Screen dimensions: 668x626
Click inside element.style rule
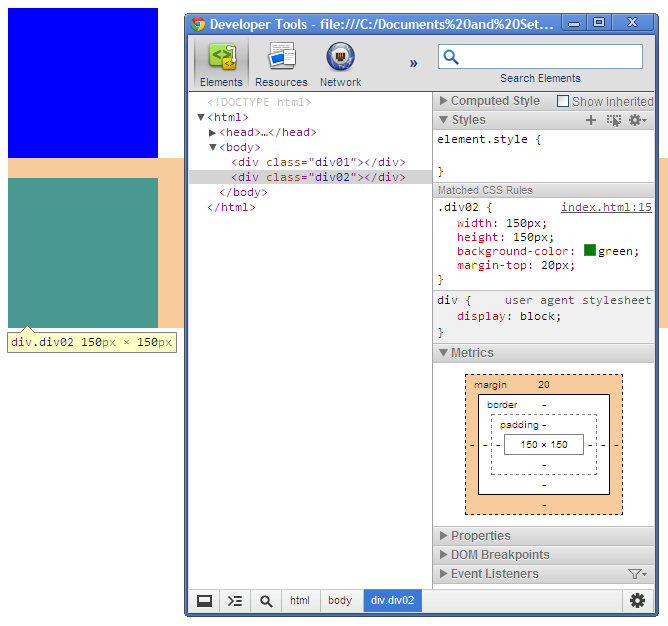click(543, 156)
